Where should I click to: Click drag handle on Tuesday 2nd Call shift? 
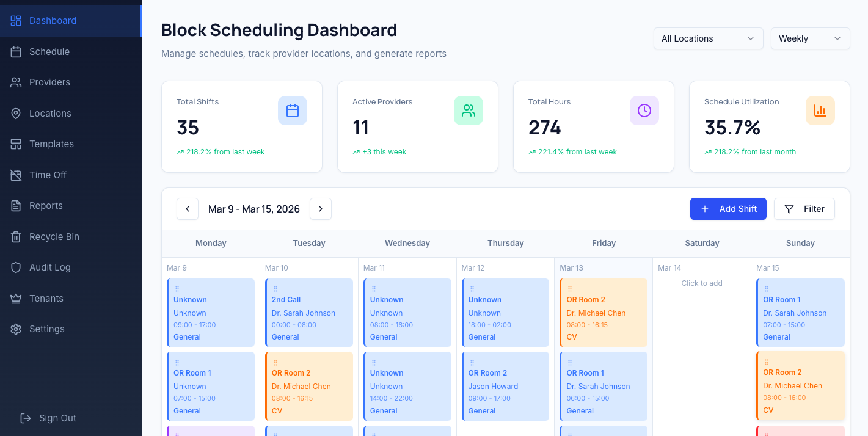coord(275,289)
